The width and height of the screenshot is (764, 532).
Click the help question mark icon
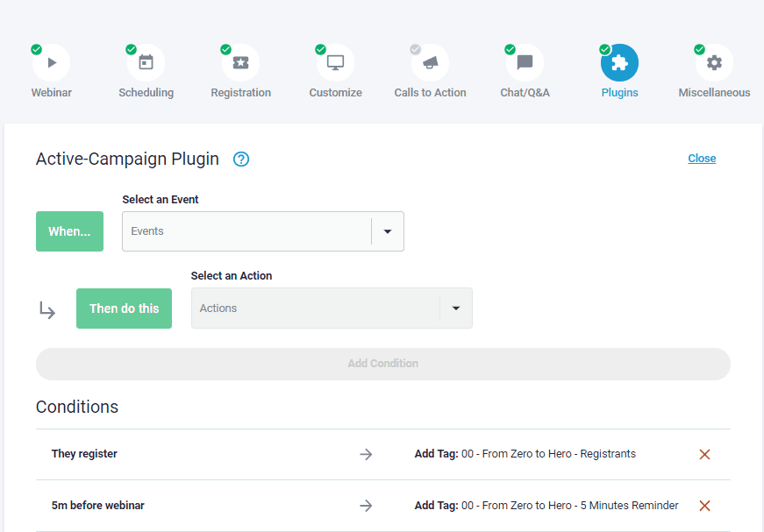click(241, 160)
